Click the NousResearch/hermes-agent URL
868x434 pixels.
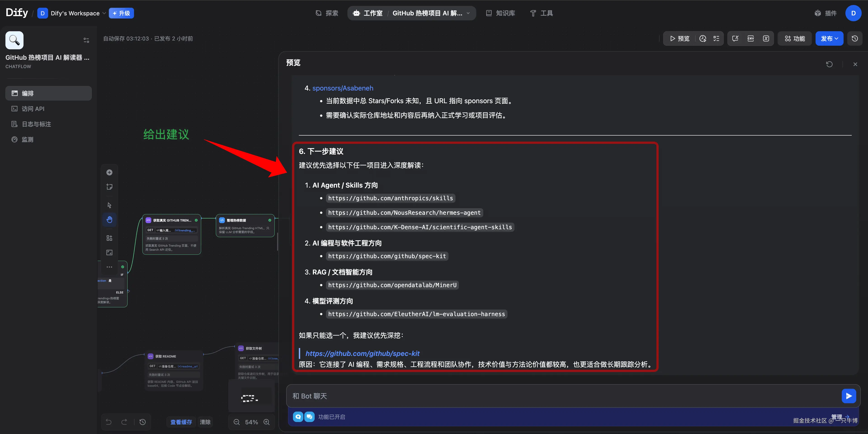404,213
